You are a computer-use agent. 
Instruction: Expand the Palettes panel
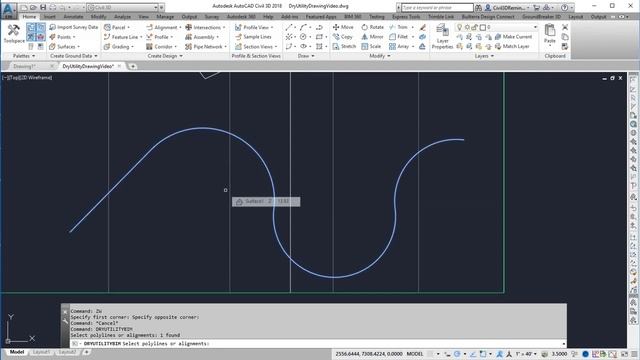[x=24, y=56]
